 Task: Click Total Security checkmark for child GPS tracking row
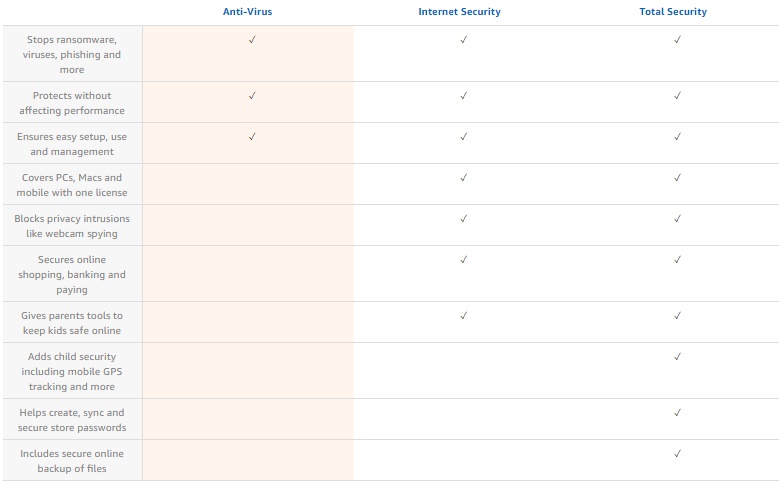pos(677,356)
